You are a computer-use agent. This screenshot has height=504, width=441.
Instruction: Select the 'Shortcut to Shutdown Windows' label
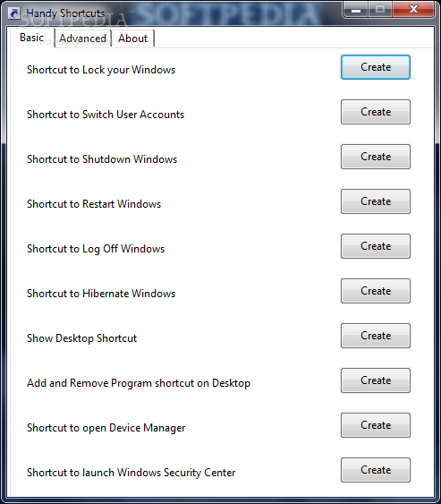click(x=102, y=159)
